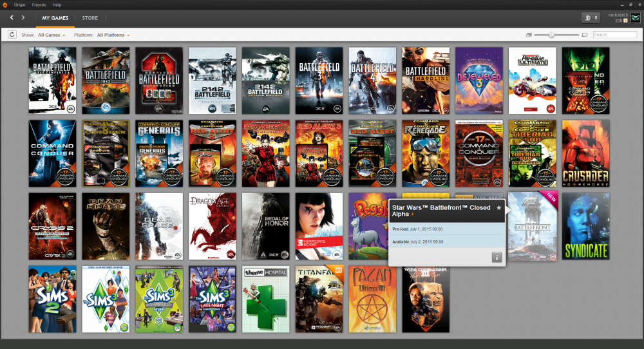Click the narkata69 username
This screenshot has width=644, height=349.
(x=618, y=15)
